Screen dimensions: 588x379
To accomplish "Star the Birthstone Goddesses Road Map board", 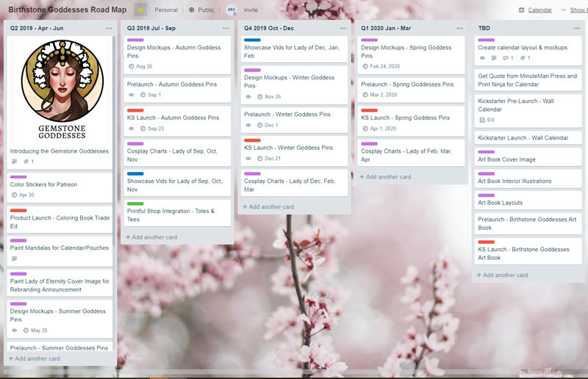I will (140, 10).
